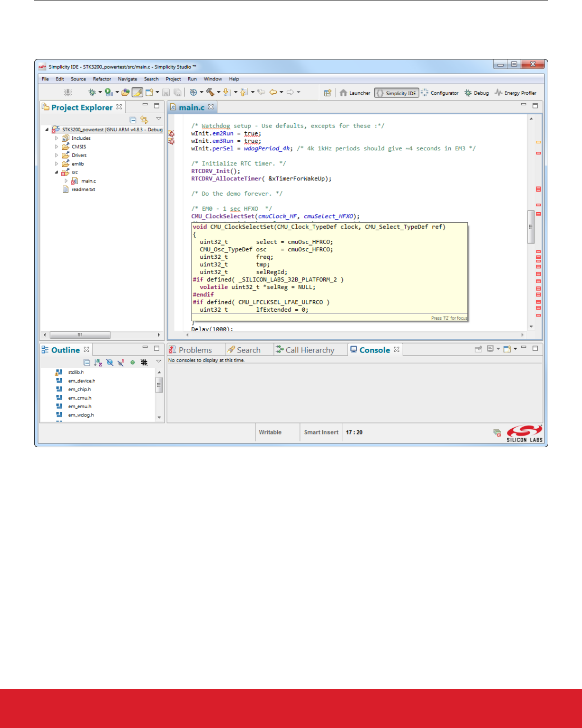The height and width of the screenshot is (728, 582).
Task: Click Display Selected Console icon
Action: click(x=490, y=349)
